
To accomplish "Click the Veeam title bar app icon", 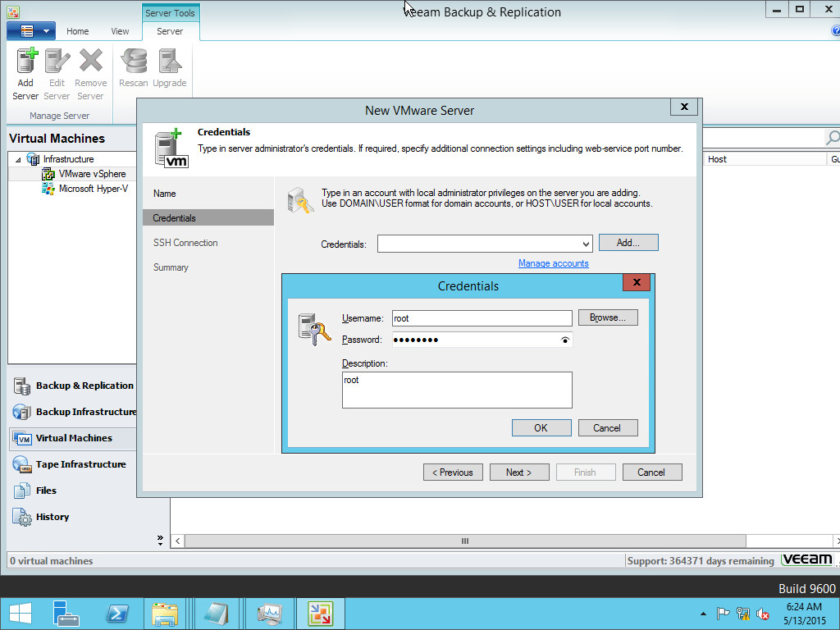I will point(13,11).
